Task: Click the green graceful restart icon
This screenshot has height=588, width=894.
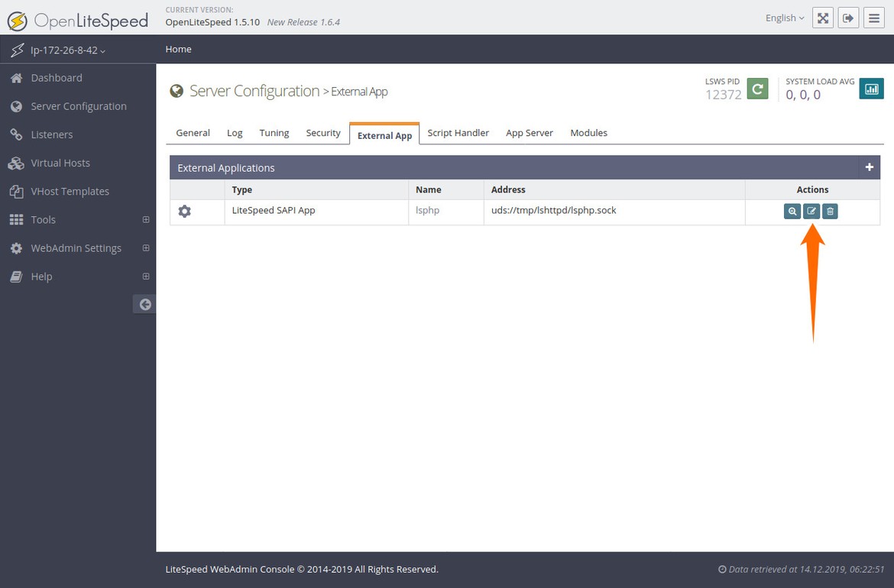Action: click(x=758, y=89)
